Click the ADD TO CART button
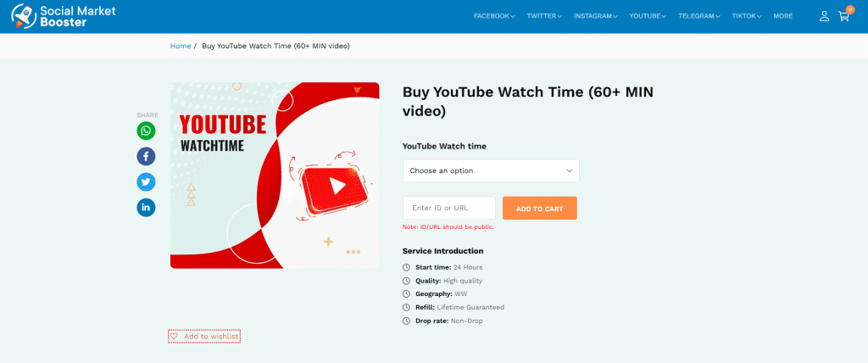Screen dimensions: 868x363 pos(540,209)
